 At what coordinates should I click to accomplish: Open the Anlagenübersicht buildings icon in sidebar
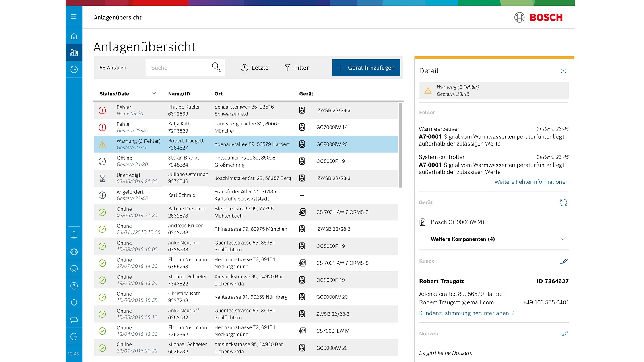coord(74,53)
